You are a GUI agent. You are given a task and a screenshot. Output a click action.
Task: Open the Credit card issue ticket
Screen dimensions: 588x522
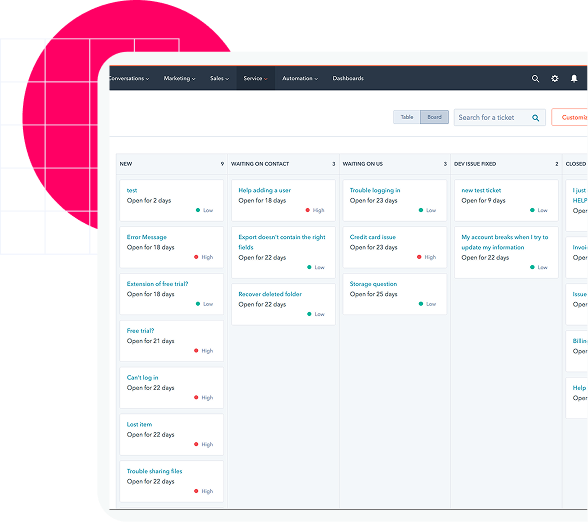pyautogui.click(x=373, y=237)
